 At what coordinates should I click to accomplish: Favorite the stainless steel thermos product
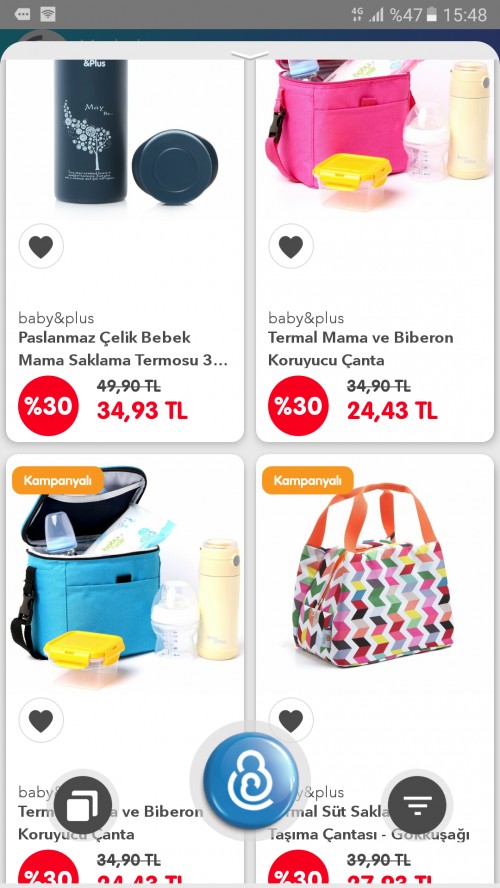coord(41,246)
